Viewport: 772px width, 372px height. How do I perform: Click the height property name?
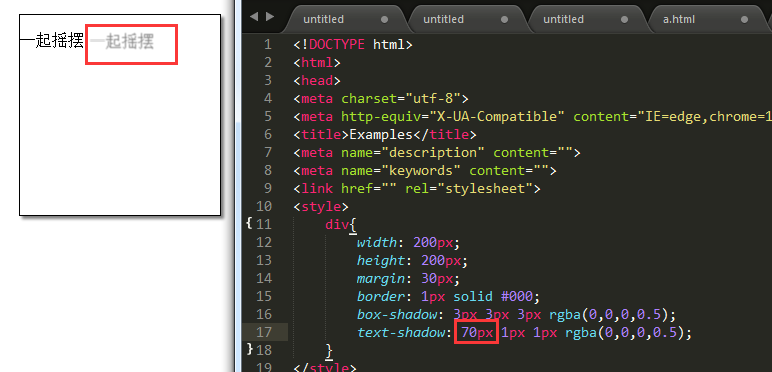377,260
